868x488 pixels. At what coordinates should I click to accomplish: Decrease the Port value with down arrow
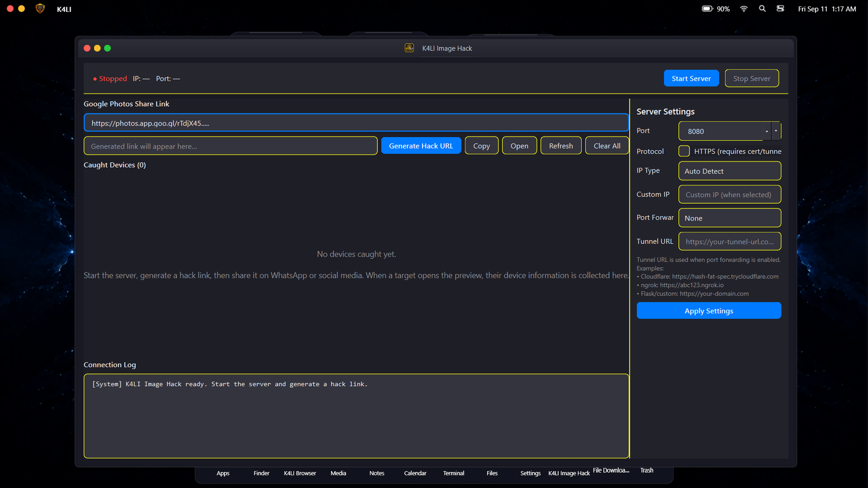[776, 131]
